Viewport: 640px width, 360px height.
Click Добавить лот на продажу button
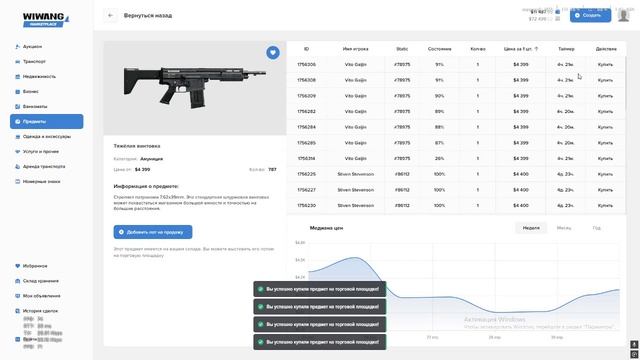point(153,232)
